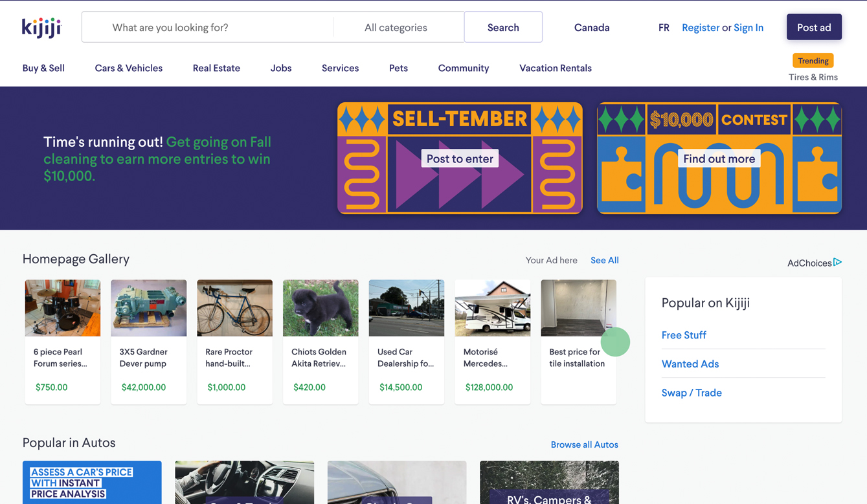867x504 pixels.
Task: Click the gallery next arrow circle
Action: pos(615,342)
